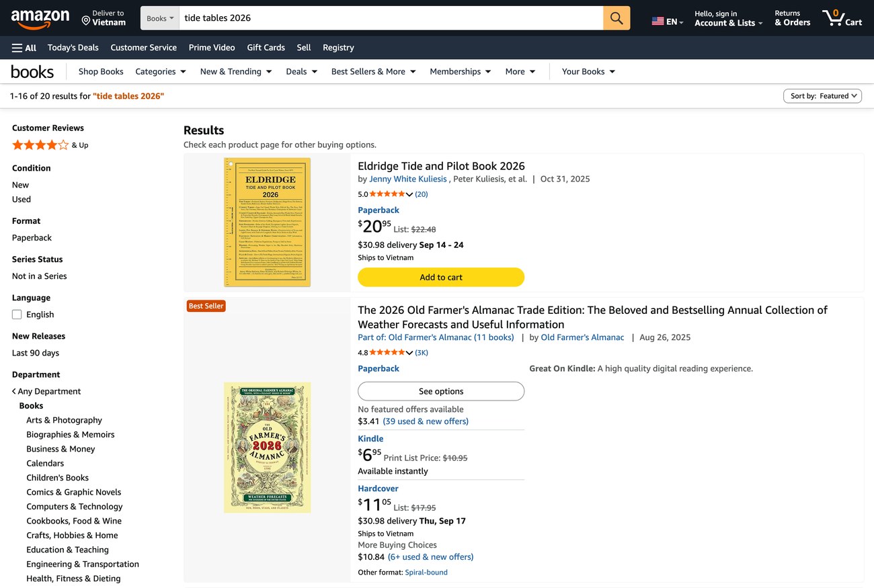
Task: Select the US flag language icon
Action: point(658,22)
